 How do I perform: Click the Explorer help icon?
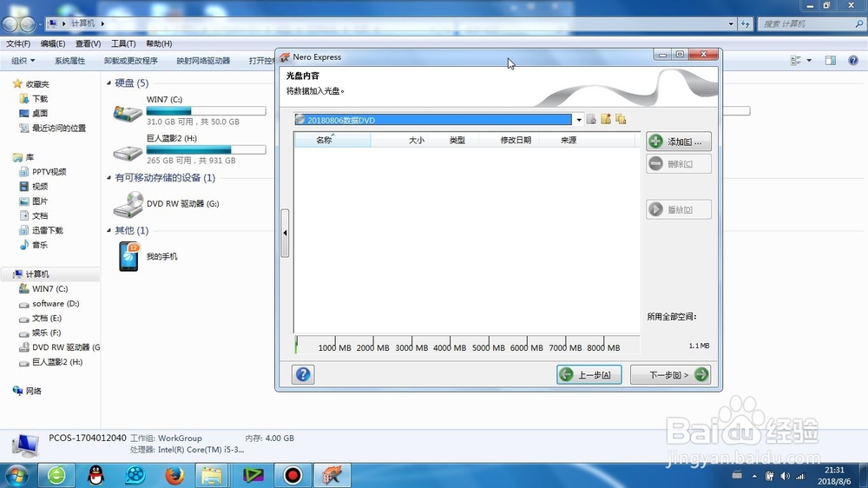pyautogui.click(x=853, y=61)
